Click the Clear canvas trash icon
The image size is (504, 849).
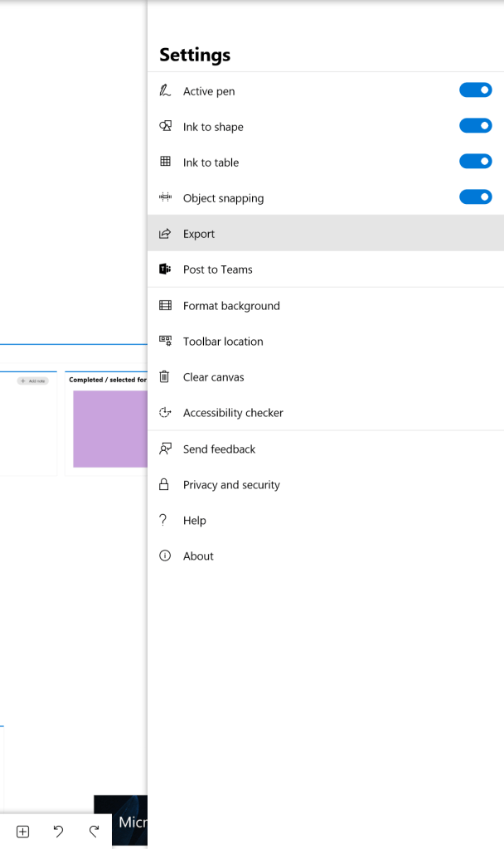(x=165, y=377)
